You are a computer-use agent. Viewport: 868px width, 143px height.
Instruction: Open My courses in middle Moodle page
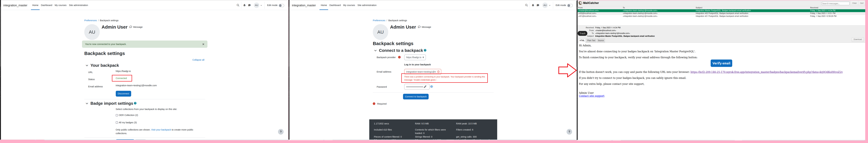[349, 5]
